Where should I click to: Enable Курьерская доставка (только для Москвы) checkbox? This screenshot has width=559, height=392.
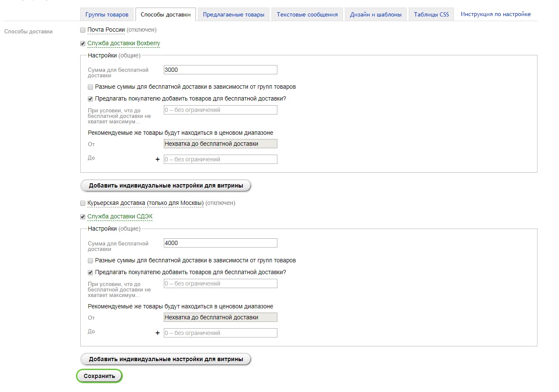pos(83,203)
